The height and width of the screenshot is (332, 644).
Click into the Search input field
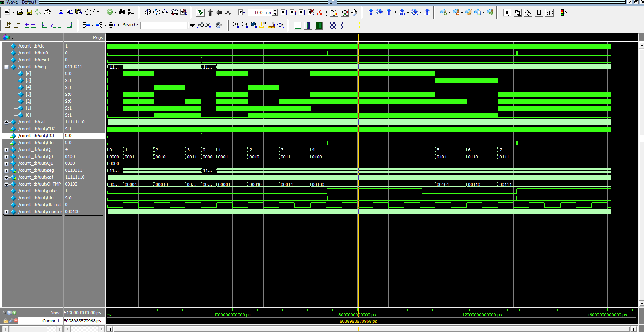(164, 25)
